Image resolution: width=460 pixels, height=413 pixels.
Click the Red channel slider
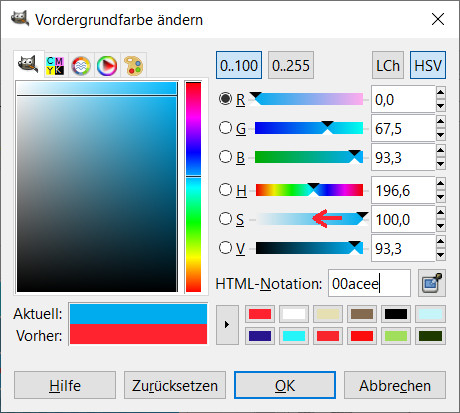coord(309,99)
